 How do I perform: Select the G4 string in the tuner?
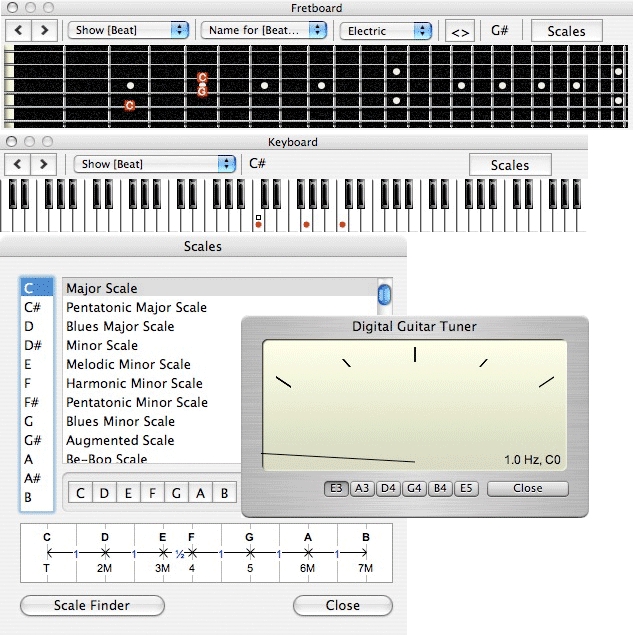click(414, 488)
